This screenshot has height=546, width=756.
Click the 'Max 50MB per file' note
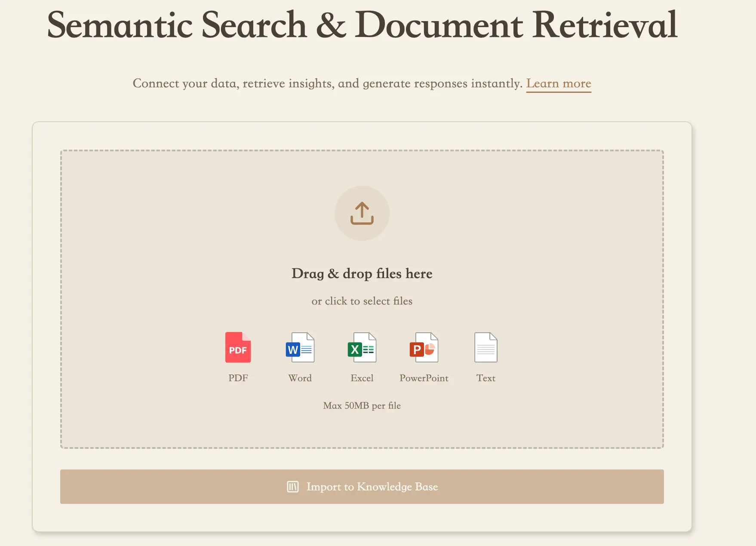(x=362, y=405)
